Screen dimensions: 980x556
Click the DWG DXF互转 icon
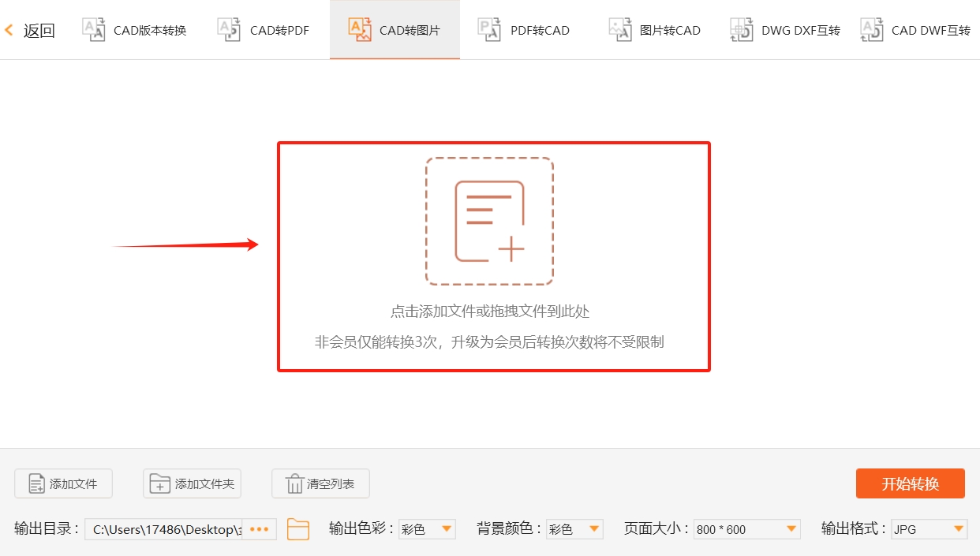point(741,29)
